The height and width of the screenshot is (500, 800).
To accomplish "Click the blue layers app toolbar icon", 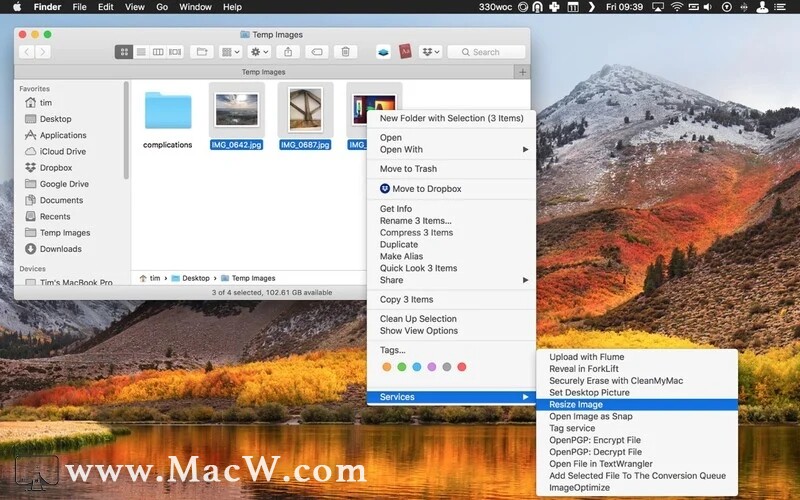I will pyautogui.click(x=384, y=52).
